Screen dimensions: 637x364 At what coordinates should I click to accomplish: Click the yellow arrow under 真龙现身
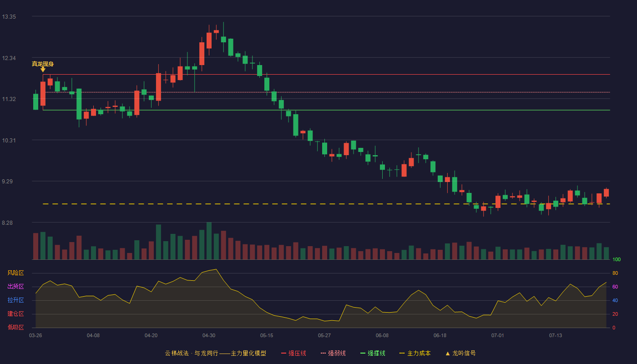(x=43, y=70)
